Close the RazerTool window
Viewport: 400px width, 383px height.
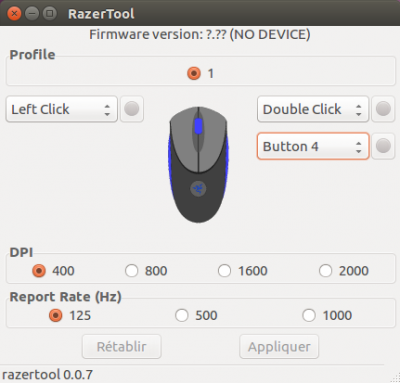(x=14, y=14)
